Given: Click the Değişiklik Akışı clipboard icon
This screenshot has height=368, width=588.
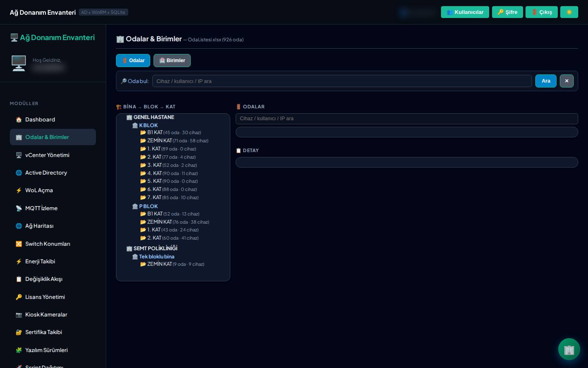Looking at the screenshot, I should 19,279.
